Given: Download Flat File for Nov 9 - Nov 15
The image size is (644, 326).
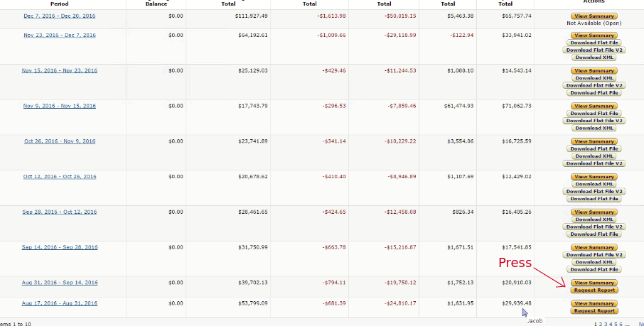Looking at the screenshot, I should point(594,114).
